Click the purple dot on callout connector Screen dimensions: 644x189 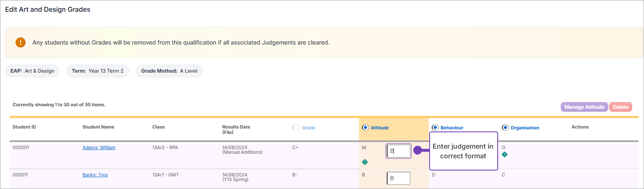pyautogui.click(x=417, y=150)
